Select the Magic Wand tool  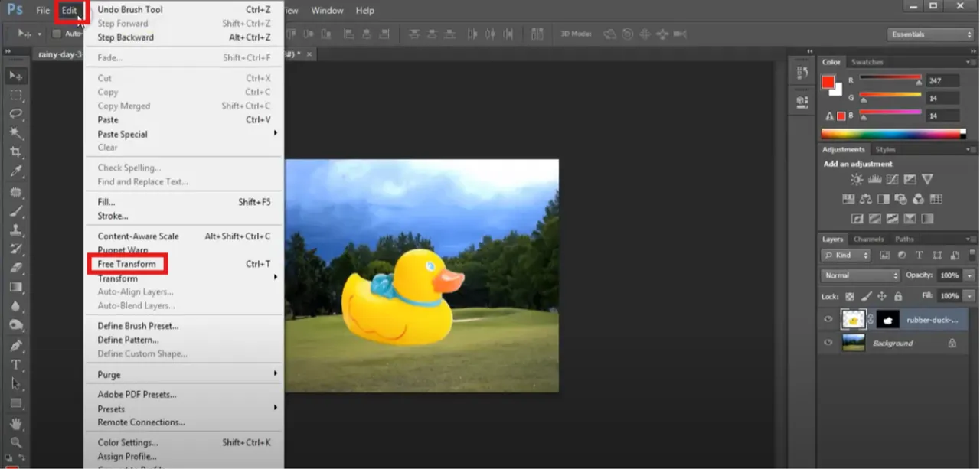pyautogui.click(x=16, y=133)
